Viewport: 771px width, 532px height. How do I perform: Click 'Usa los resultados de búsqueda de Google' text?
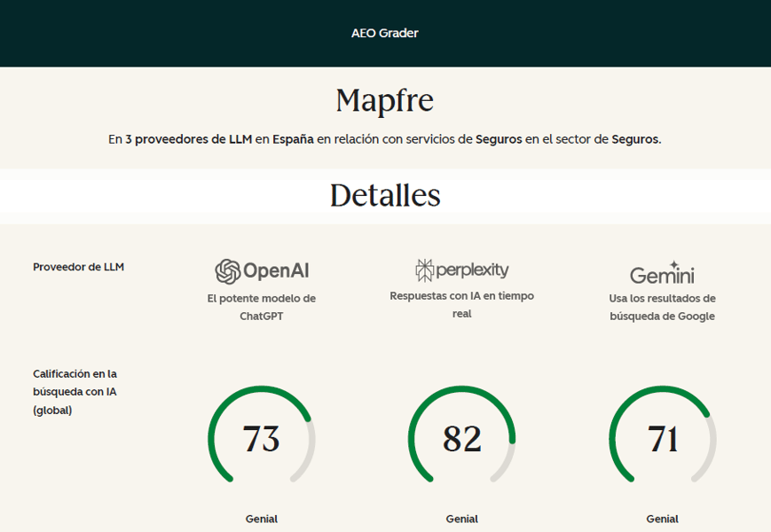tap(662, 307)
